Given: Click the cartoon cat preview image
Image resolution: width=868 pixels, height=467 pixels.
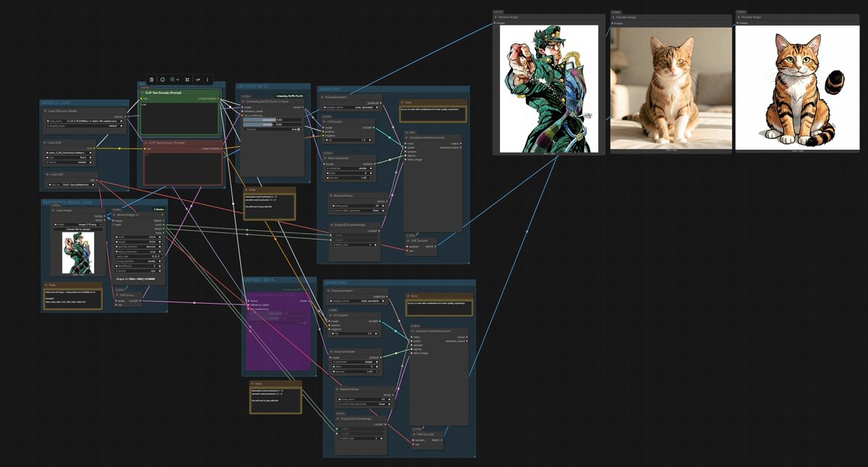Looking at the screenshot, I should pos(796,87).
